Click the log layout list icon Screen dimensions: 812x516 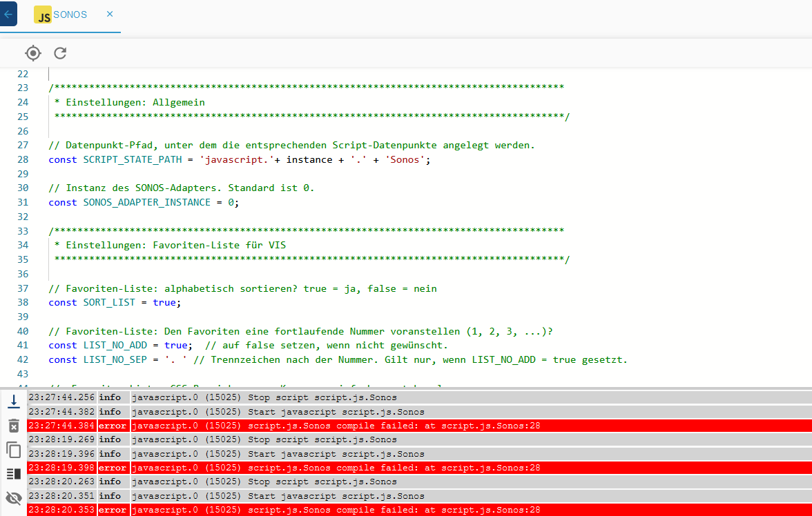click(x=13, y=474)
